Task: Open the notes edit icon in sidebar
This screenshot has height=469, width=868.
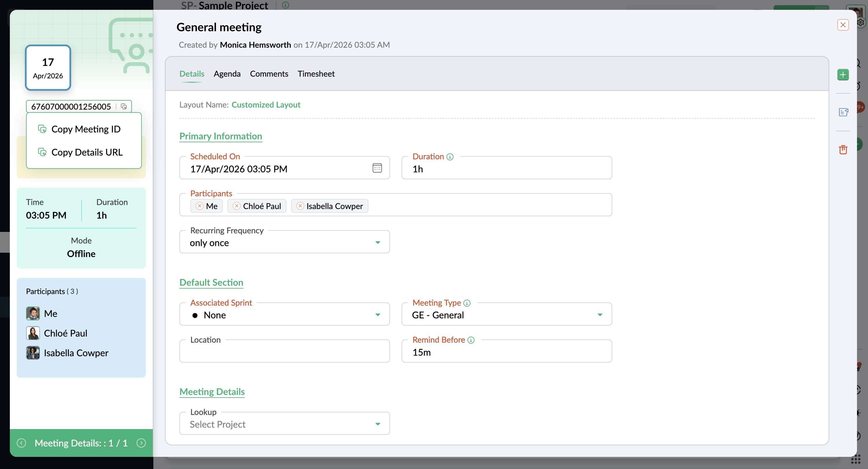Action: (843, 112)
